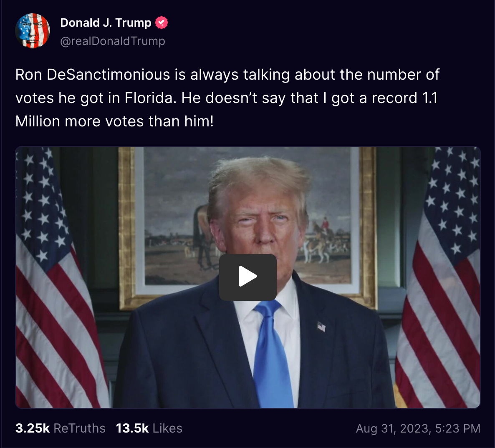
Task: Click the ReTruths label text
Action: click(80, 428)
